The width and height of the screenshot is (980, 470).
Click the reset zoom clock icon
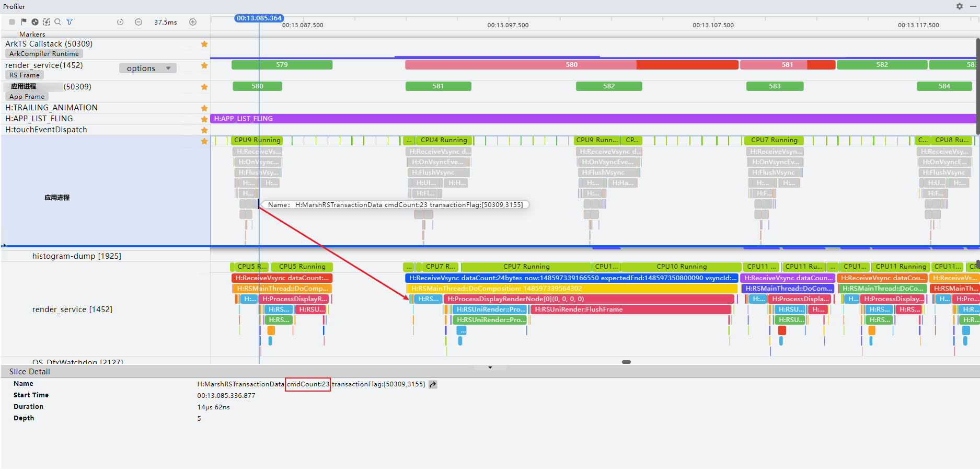(120, 22)
